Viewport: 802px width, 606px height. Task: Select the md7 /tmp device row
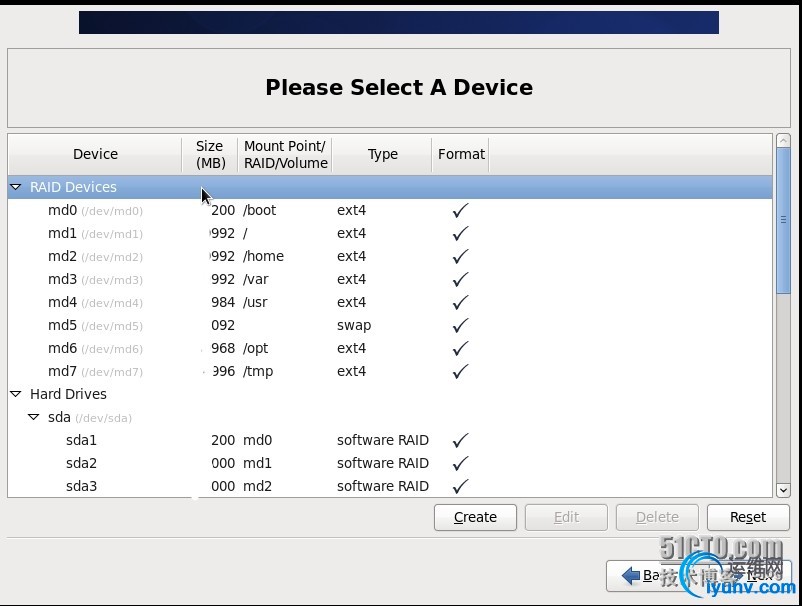click(100, 371)
